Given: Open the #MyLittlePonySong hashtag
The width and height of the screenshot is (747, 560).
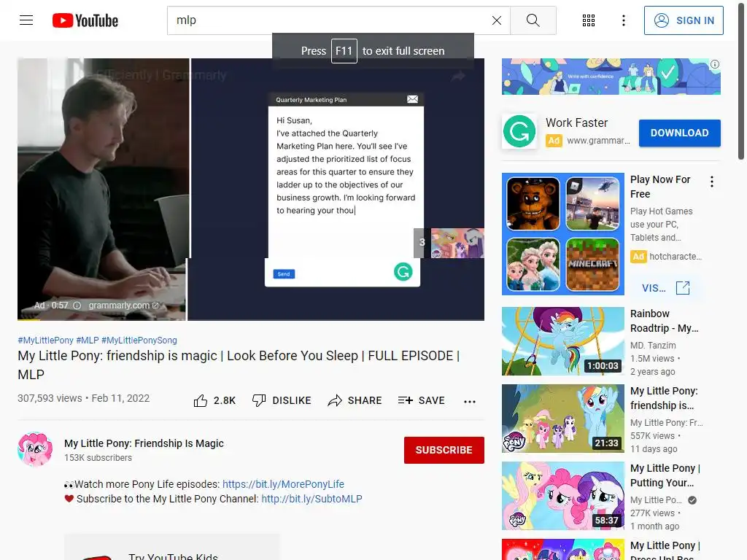Looking at the screenshot, I should (x=139, y=341).
